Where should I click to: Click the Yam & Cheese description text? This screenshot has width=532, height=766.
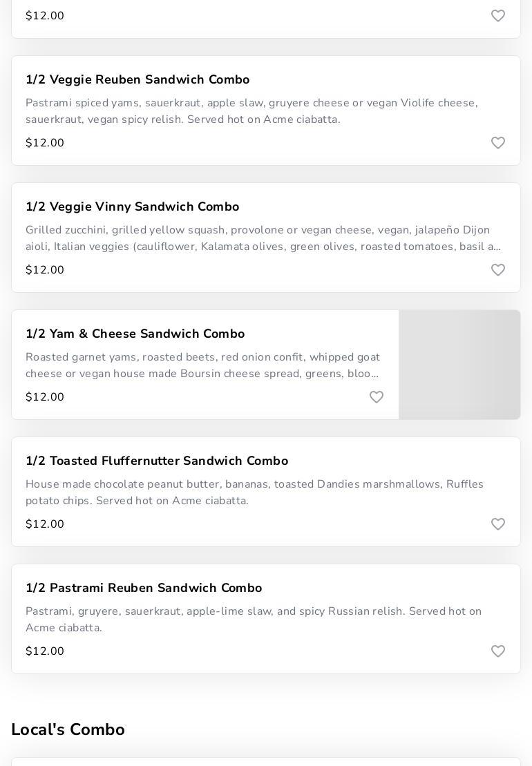pyautogui.click(x=202, y=365)
